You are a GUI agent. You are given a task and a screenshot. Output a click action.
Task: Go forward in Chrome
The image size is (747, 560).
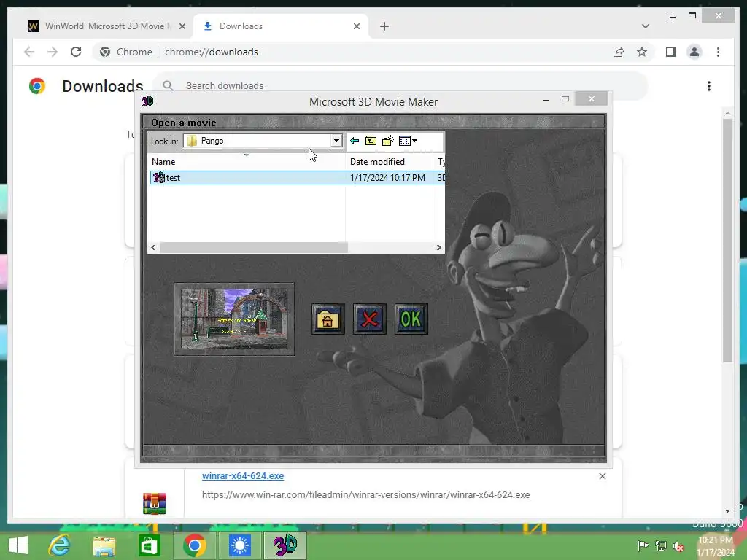pyautogui.click(x=53, y=52)
